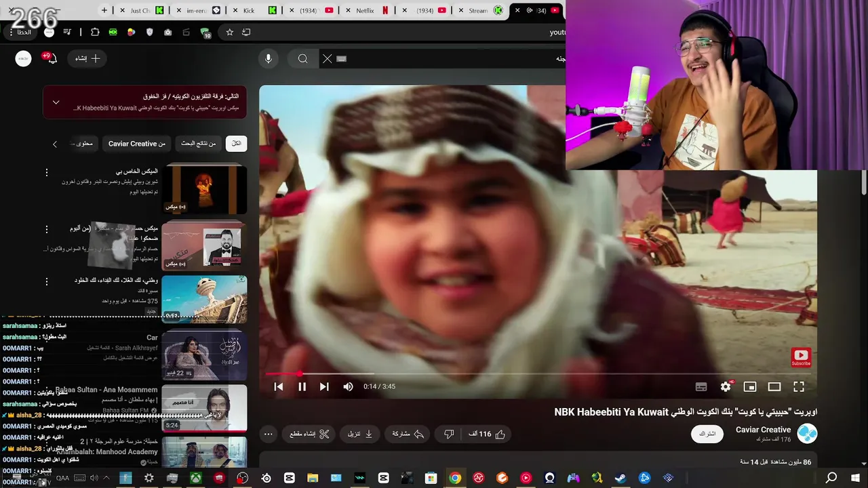Viewport: 868px width, 488px height.
Task: Open the Caviar Creative channel name link
Action: click(x=764, y=430)
